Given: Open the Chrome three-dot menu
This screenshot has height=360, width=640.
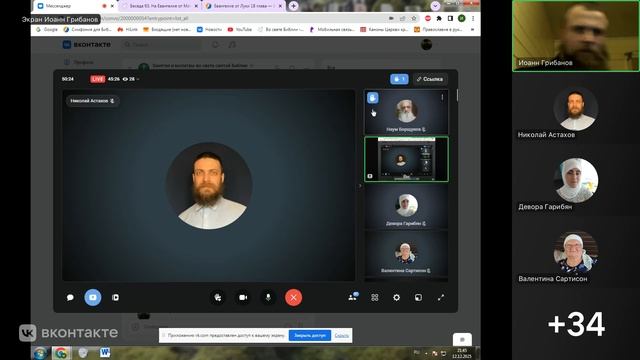Looking at the screenshot, I should 473,18.
